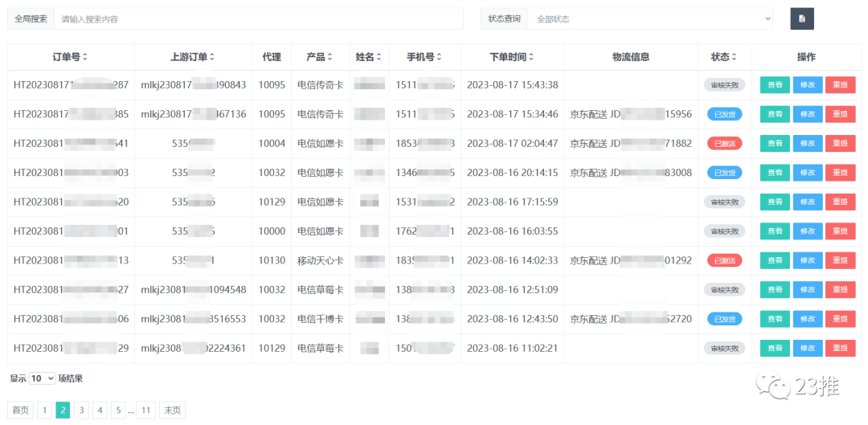Sort table by 状态 column
Screen dimensions: 868x425
[x=725, y=57]
